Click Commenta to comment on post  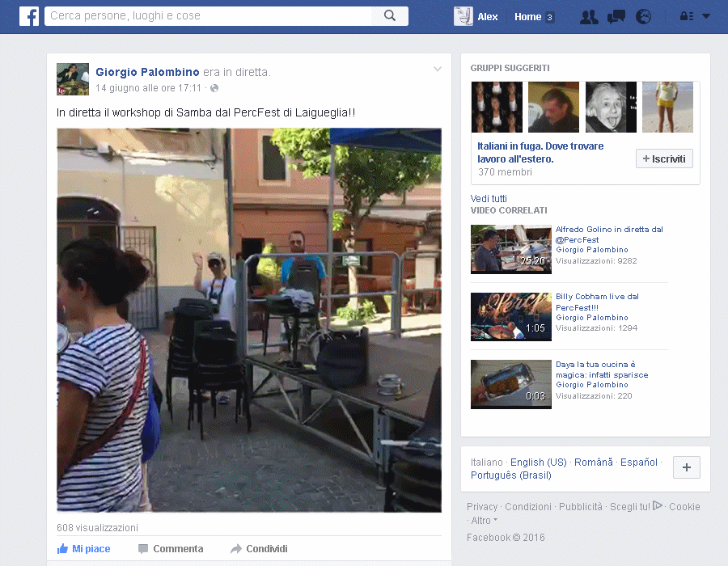(x=171, y=549)
